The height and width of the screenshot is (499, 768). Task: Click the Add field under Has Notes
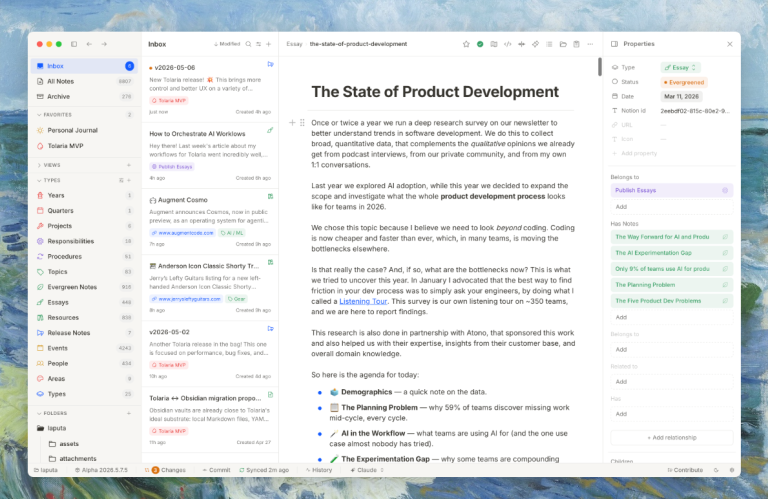coord(672,317)
